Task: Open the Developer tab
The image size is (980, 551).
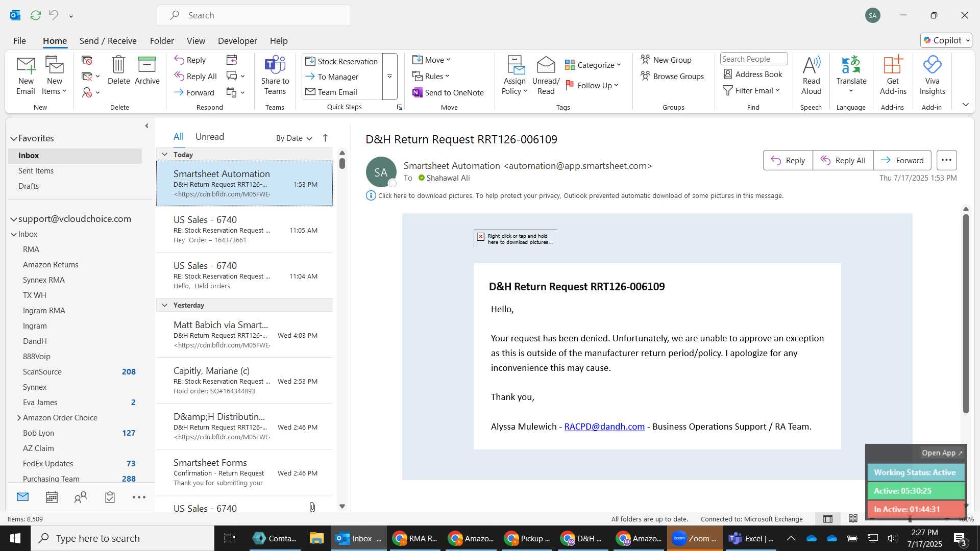Action: pyautogui.click(x=237, y=40)
